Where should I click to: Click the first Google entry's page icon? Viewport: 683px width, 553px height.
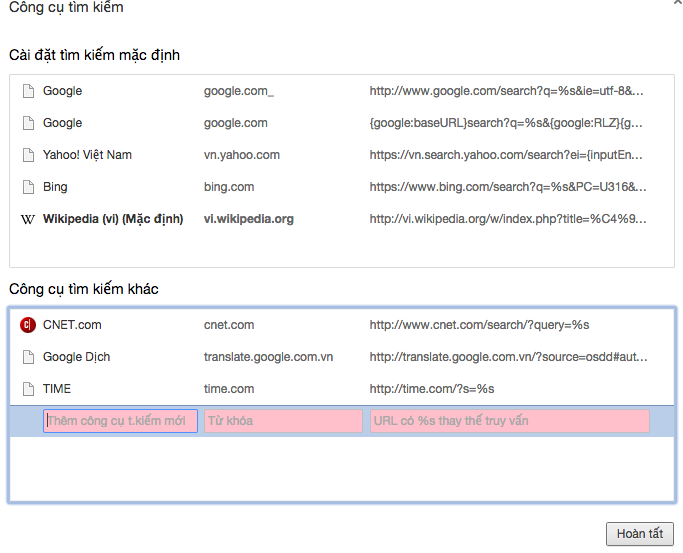click(x=28, y=91)
